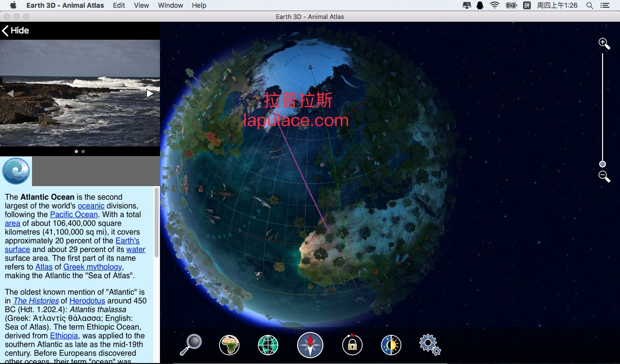Image resolution: width=620 pixels, height=364 pixels.
Task: Follow the Pacific Ocean link
Action: pos(74,214)
